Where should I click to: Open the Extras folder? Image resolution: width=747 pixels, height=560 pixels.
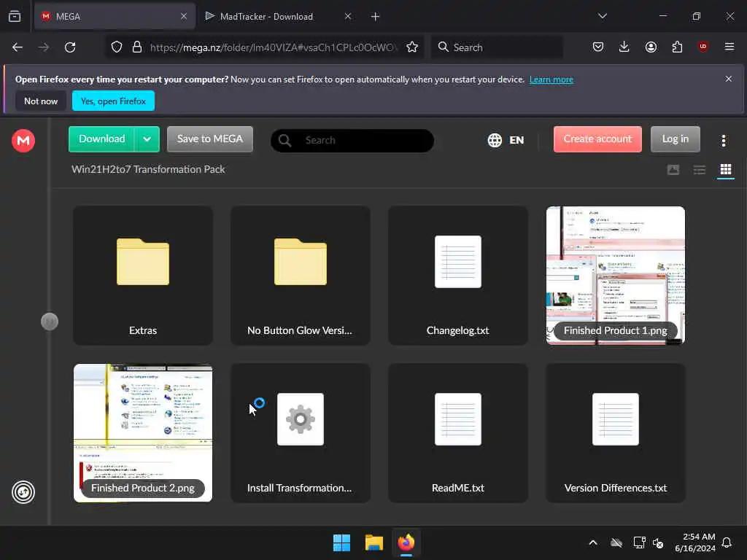pos(143,275)
